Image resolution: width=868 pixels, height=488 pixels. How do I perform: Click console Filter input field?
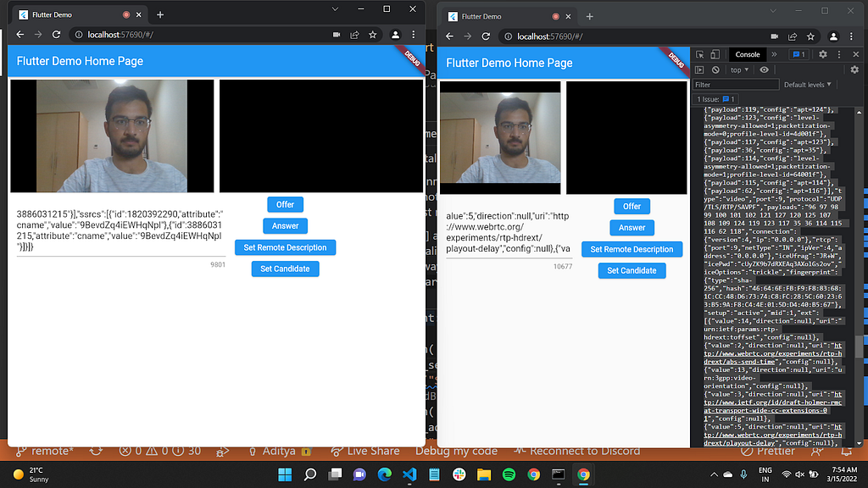click(737, 85)
